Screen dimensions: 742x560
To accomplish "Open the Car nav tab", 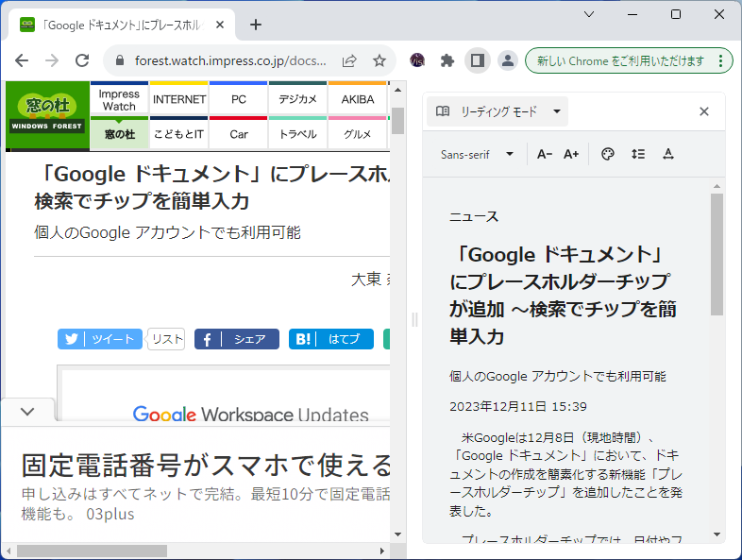I will point(239,134).
